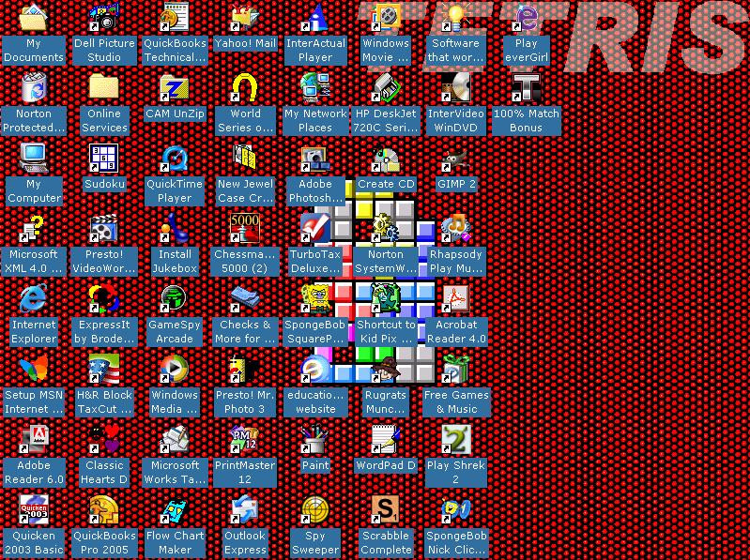
Task: Launch CAM UnZip
Action: click(175, 88)
